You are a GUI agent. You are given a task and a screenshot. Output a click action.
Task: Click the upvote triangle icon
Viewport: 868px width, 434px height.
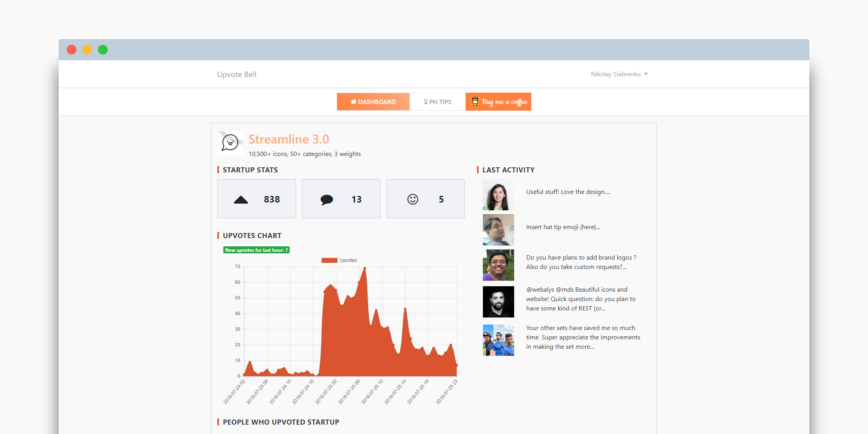[x=241, y=200]
